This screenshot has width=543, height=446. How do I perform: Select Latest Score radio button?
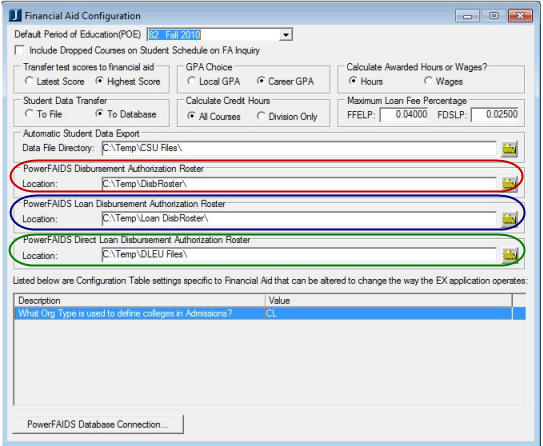coord(29,81)
